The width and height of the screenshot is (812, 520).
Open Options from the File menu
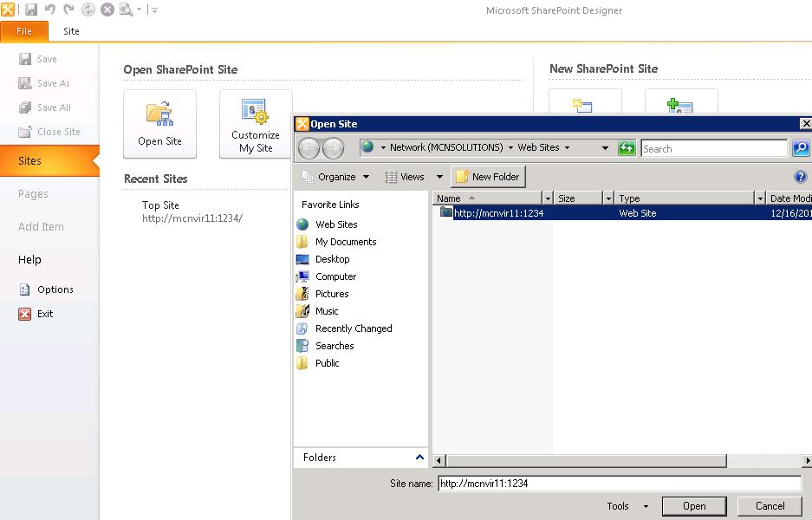[46, 289]
